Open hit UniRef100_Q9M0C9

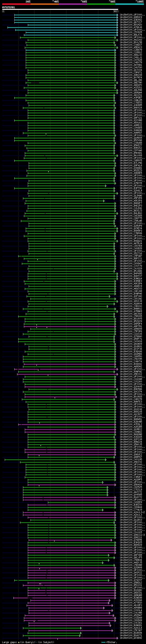point(131,17)
